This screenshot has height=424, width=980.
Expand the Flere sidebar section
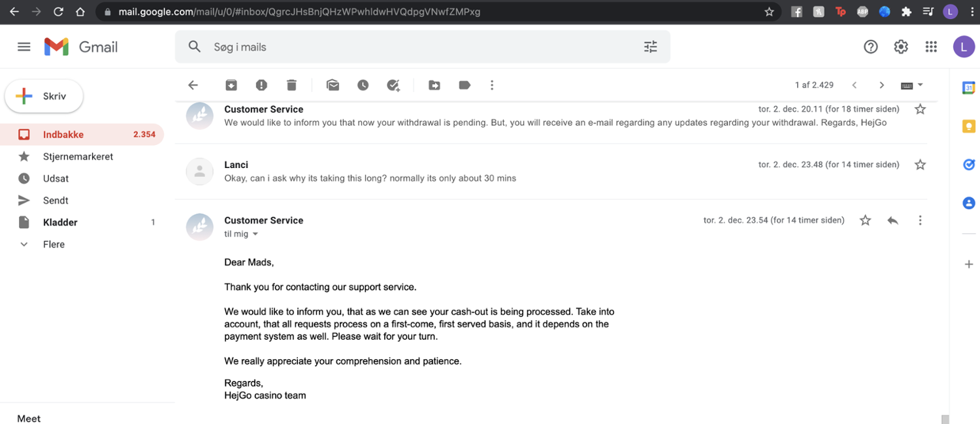(x=54, y=244)
